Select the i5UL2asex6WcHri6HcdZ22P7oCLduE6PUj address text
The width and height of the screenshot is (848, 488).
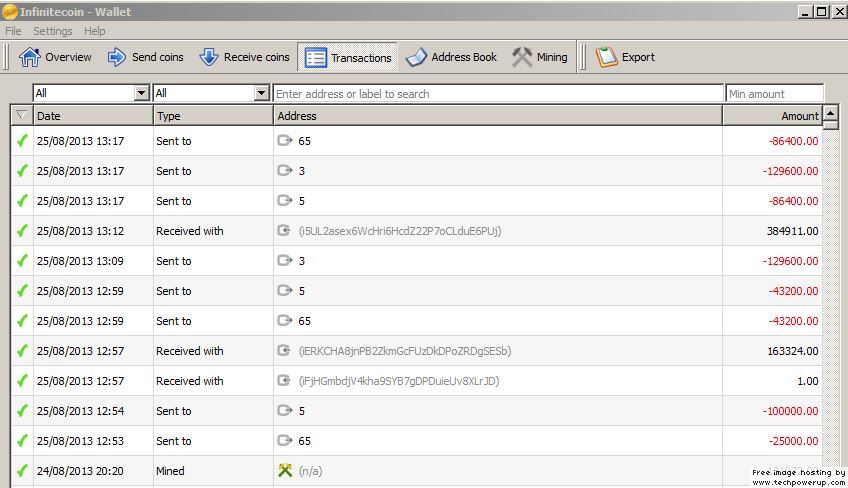click(x=400, y=231)
